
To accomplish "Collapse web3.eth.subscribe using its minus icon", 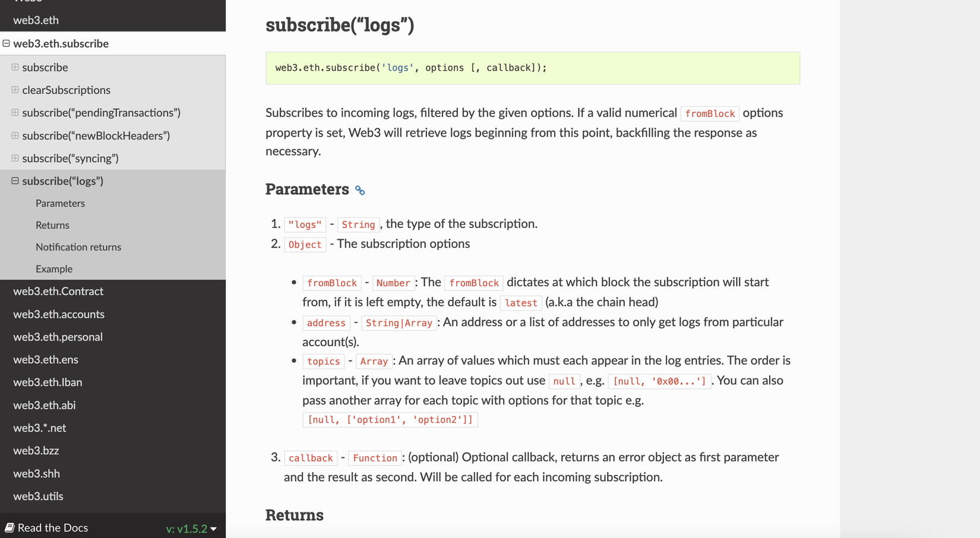I will pyautogui.click(x=6, y=43).
